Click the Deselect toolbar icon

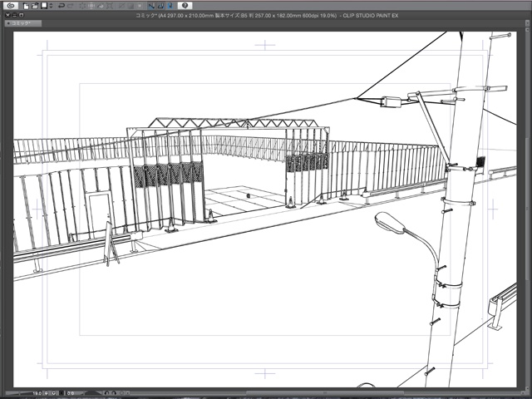tap(122, 6)
